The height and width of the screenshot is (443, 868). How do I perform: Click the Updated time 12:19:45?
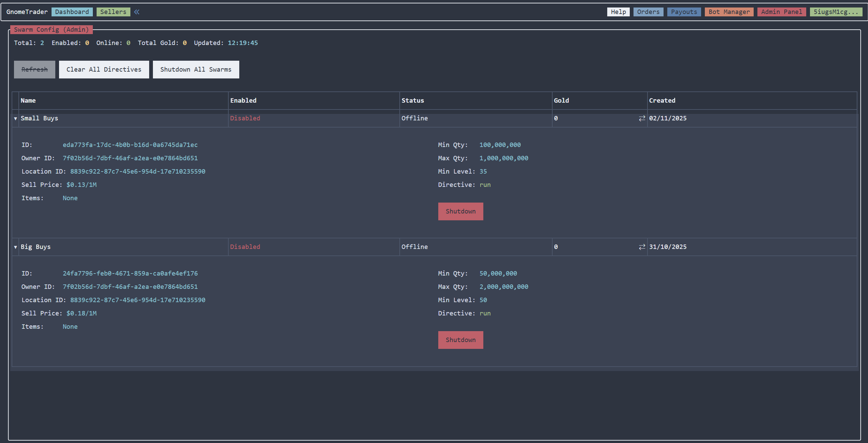point(243,43)
